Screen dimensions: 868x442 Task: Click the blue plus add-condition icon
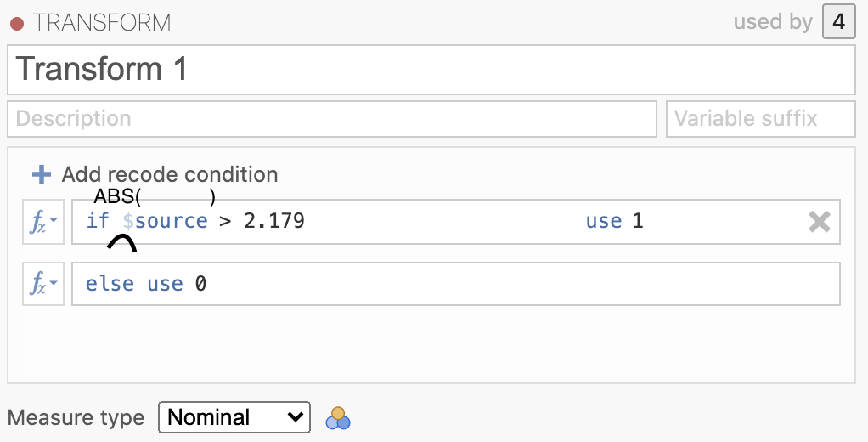point(42,174)
